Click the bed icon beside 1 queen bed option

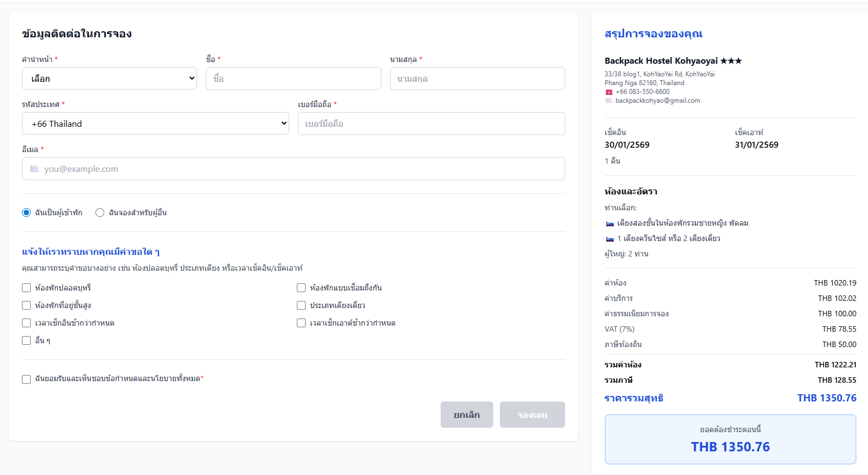click(610, 239)
